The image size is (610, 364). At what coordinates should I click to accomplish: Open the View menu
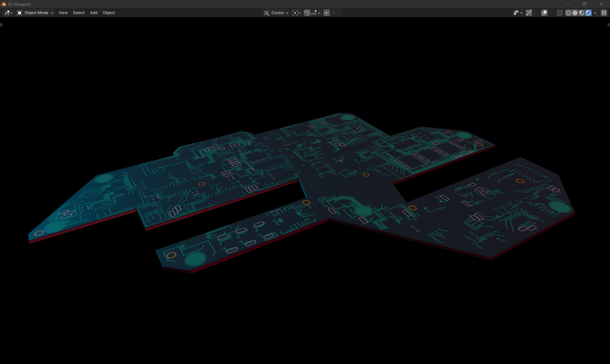click(x=63, y=13)
